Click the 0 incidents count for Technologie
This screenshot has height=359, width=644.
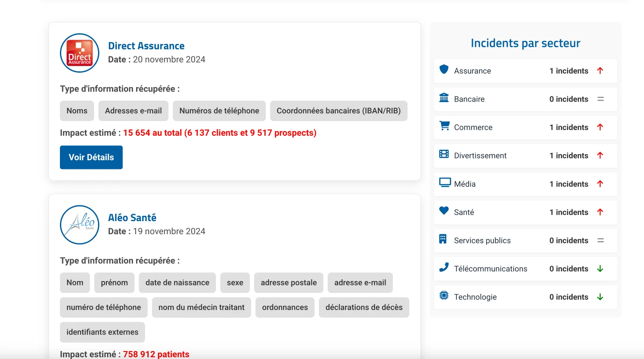click(569, 297)
